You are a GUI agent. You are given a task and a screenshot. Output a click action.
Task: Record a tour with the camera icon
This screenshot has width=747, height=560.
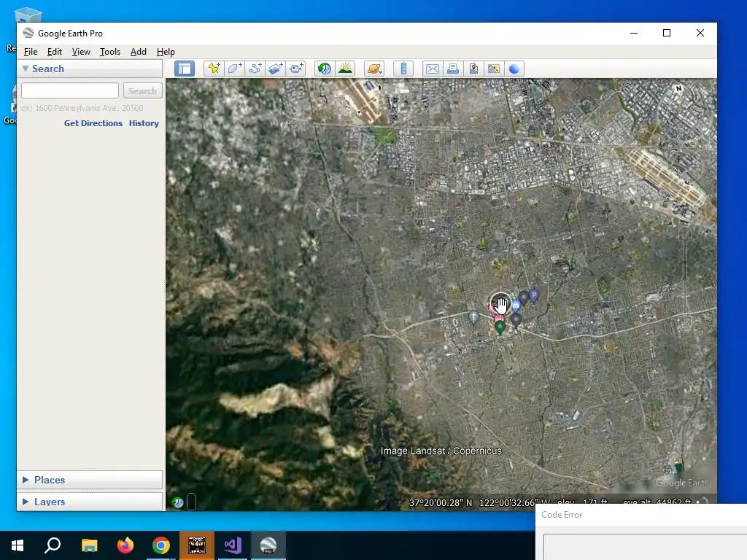coord(296,69)
